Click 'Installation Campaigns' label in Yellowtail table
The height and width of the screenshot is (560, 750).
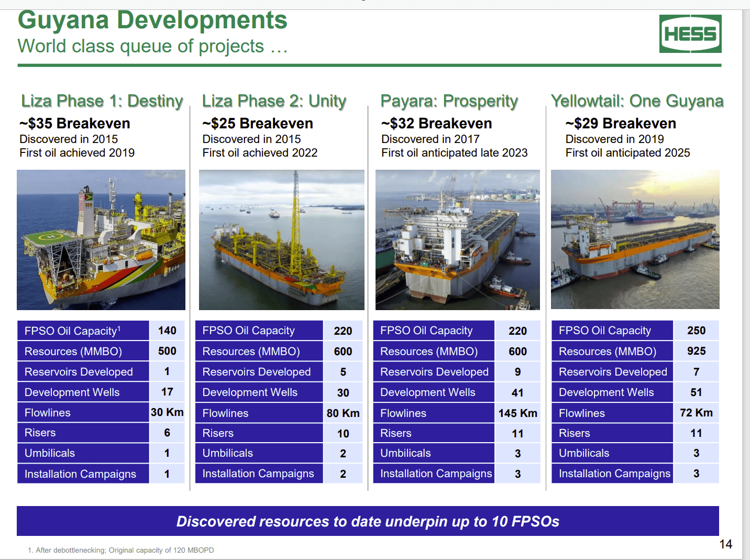[614, 474]
